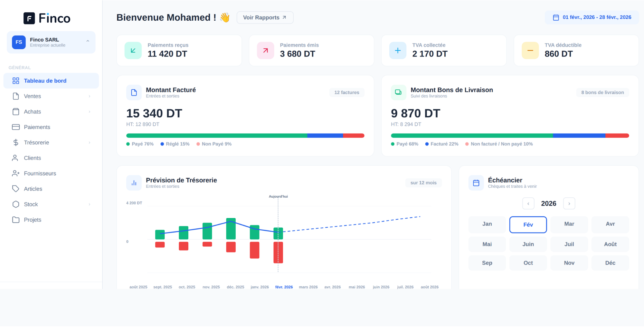Select Août in the Échéancier

[610, 244]
